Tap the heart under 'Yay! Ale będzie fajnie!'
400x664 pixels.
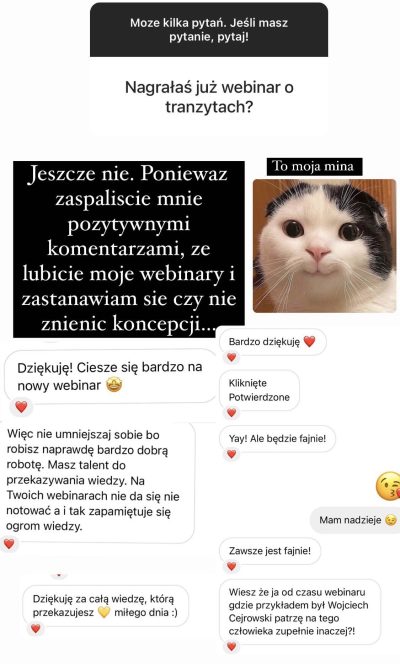[x=232, y=454]
